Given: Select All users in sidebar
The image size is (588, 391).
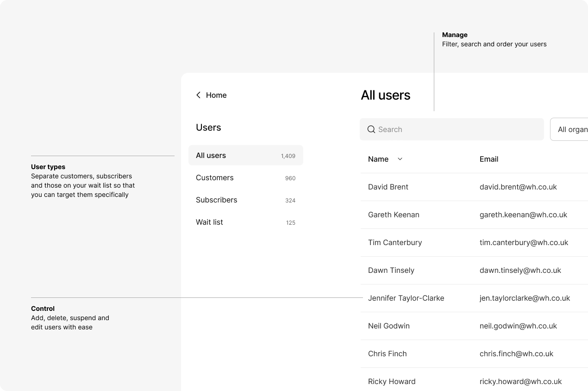Looking at the screenshot, I should (x=245, y=155).
